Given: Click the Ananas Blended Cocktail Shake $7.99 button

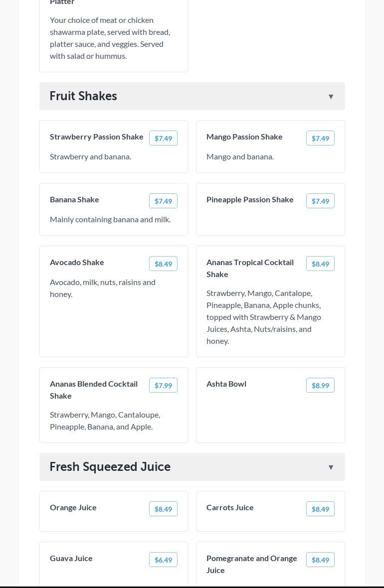Looking at the screenshot, I should (163, 385).
